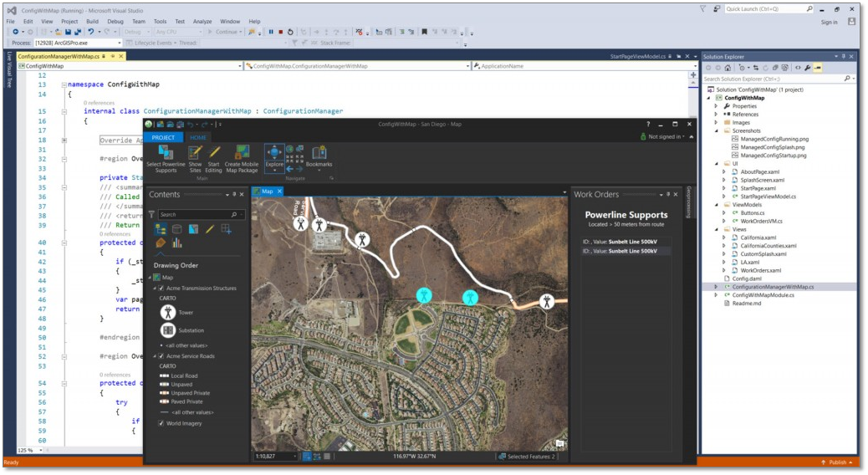Expand Images folder in Solution Explorer
This screenshot has width=868, height=475.
pos(717,123)
